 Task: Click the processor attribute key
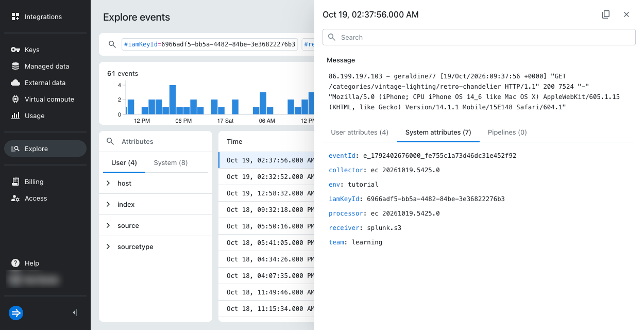[x=346, y=213]
